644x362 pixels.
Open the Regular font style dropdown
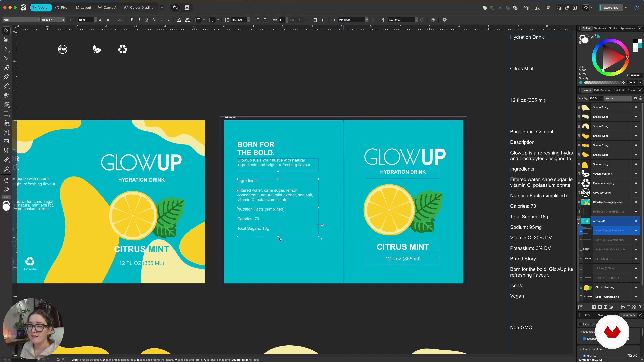click(x=53, y=20)
